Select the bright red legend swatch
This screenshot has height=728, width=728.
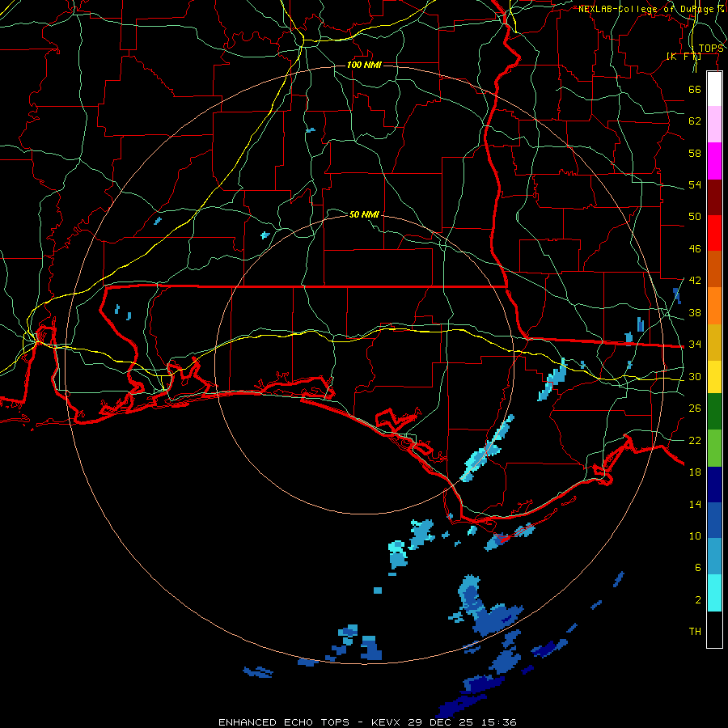click(x=714, y=233)
